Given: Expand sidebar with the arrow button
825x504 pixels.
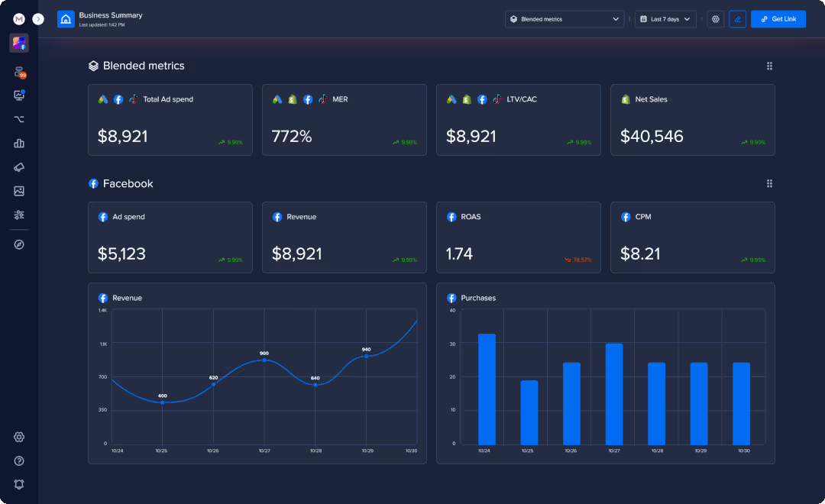Looking at the screenshot, I should click(38, 19).
